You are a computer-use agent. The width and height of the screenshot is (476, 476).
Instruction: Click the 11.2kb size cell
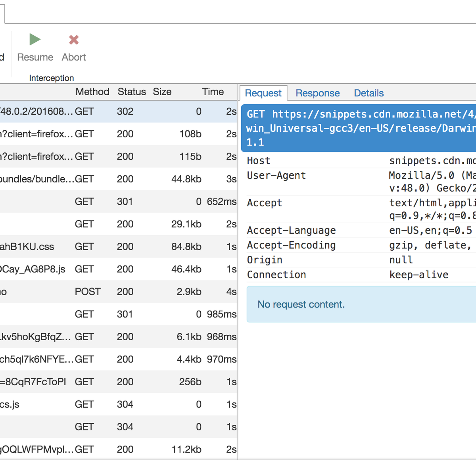[x=186, y=449]
